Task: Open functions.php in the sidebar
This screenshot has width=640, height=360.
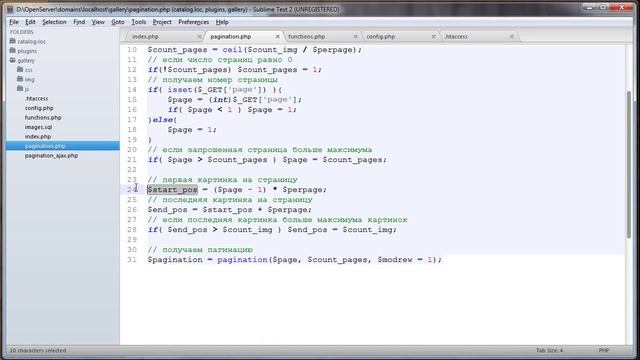Action: point(43,118)
